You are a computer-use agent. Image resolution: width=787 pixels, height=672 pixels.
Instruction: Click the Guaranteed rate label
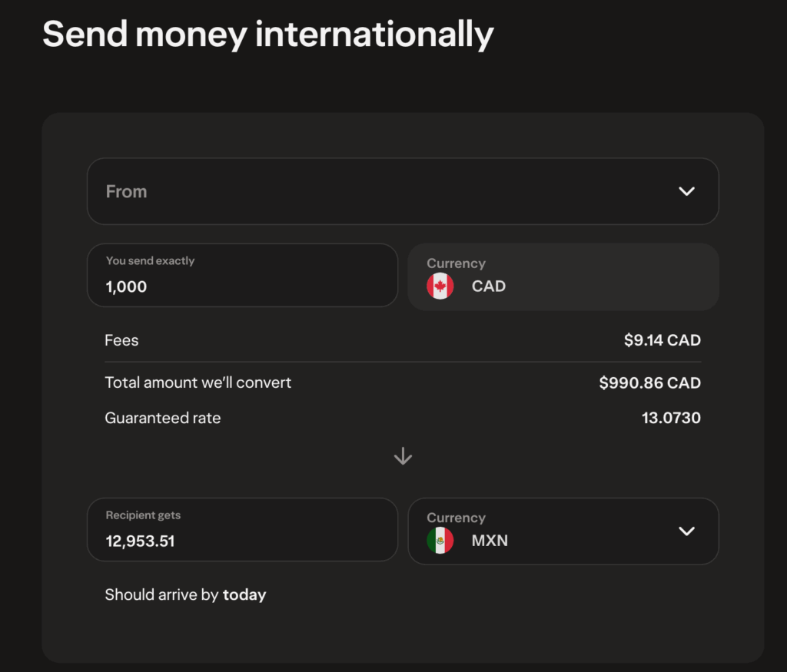162,418
